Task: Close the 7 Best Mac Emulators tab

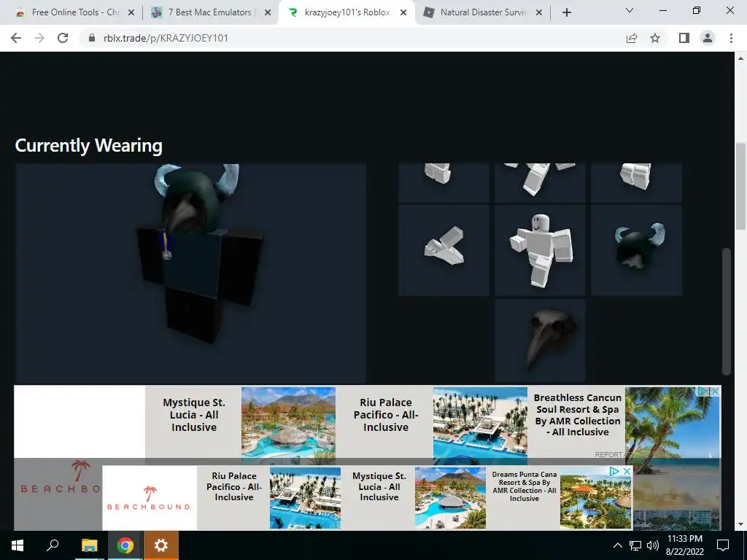Action: point(268,13)
